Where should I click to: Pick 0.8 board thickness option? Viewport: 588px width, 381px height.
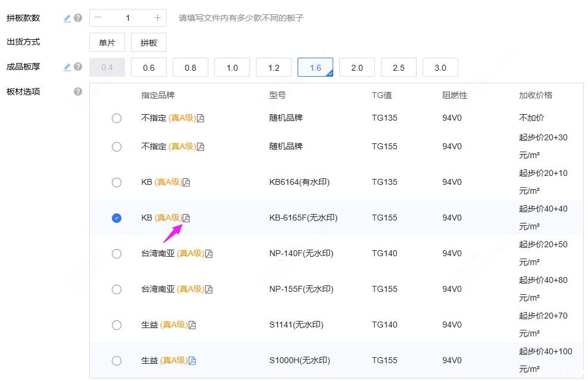(x=190, y=68)
